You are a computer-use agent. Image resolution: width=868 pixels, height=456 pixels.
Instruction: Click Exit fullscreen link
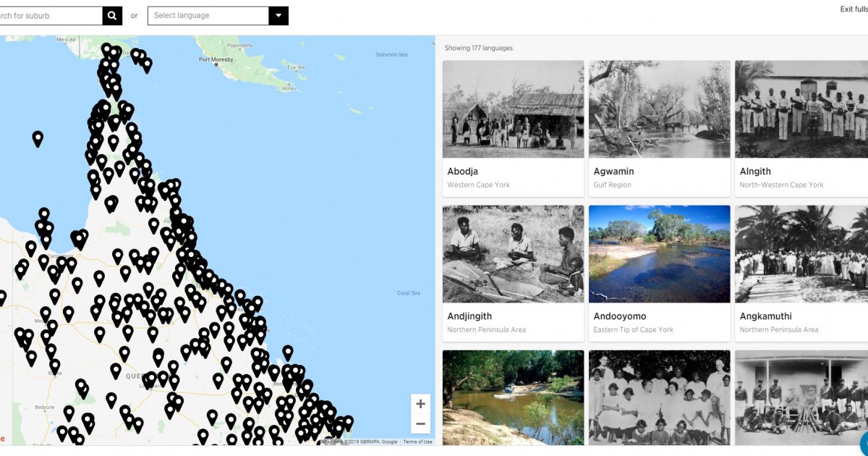(854, 9)
